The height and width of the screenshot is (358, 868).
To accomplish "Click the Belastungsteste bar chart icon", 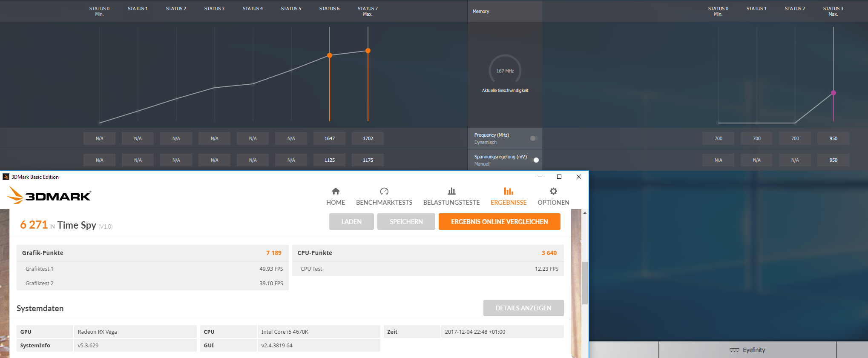I will pyautogui.click(x=451, y=191).
